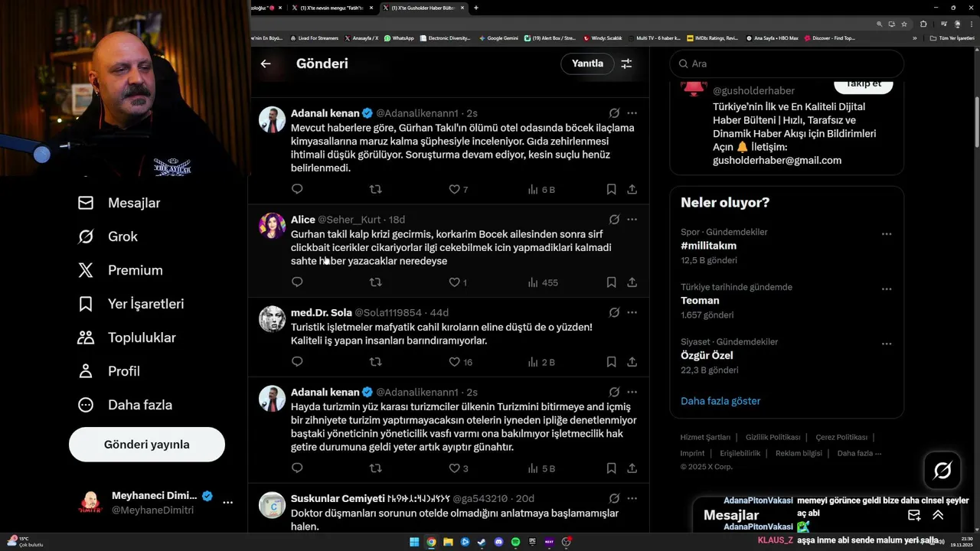Open Grok explain icon on Alice's post
980x551 pixels.
614,220
